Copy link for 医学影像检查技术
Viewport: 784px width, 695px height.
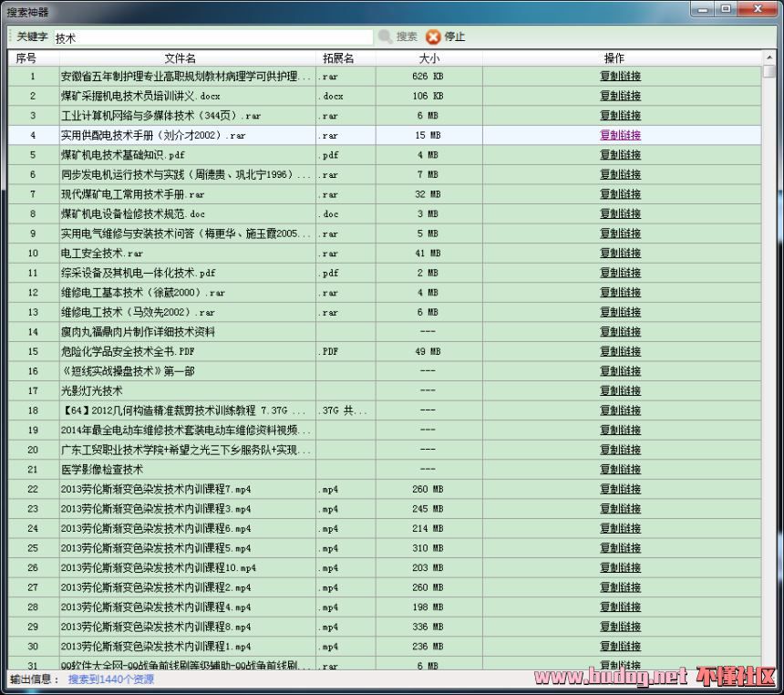coord(620,470)
